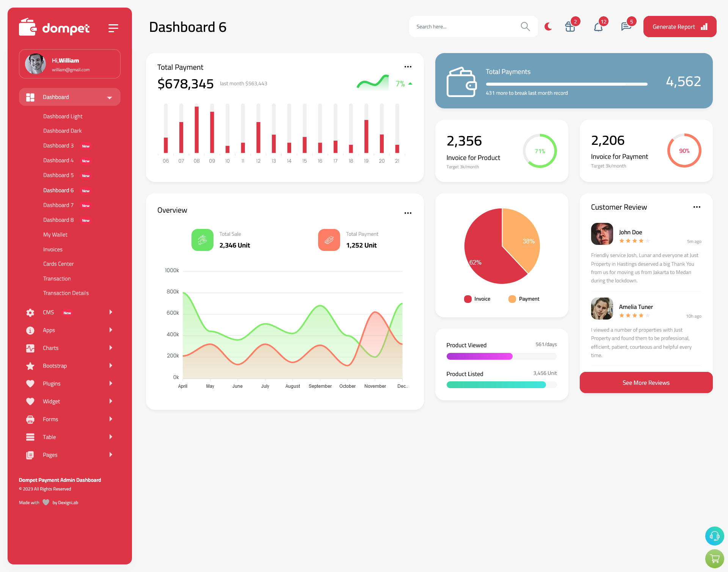Click See More Reviews button

pyautogui.click(x=646, y=382)
